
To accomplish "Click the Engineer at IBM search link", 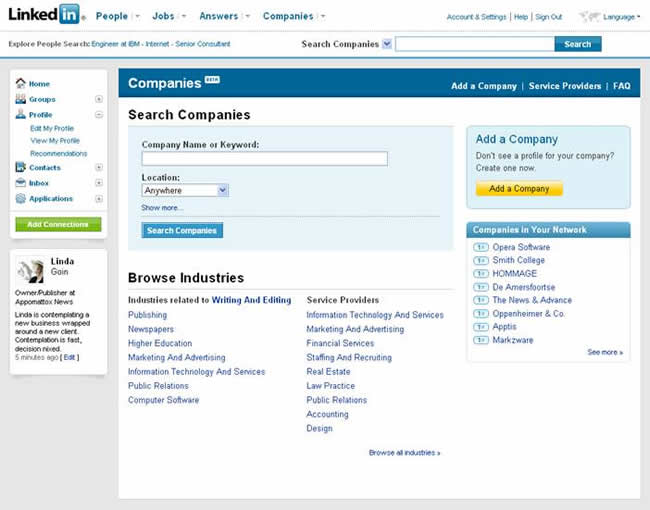I will 115,44.
